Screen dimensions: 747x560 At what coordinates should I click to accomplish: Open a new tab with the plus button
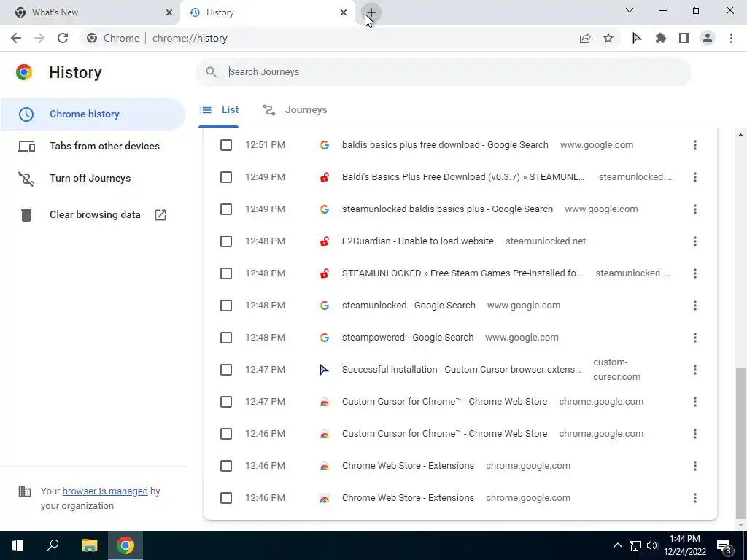[371, 12]
